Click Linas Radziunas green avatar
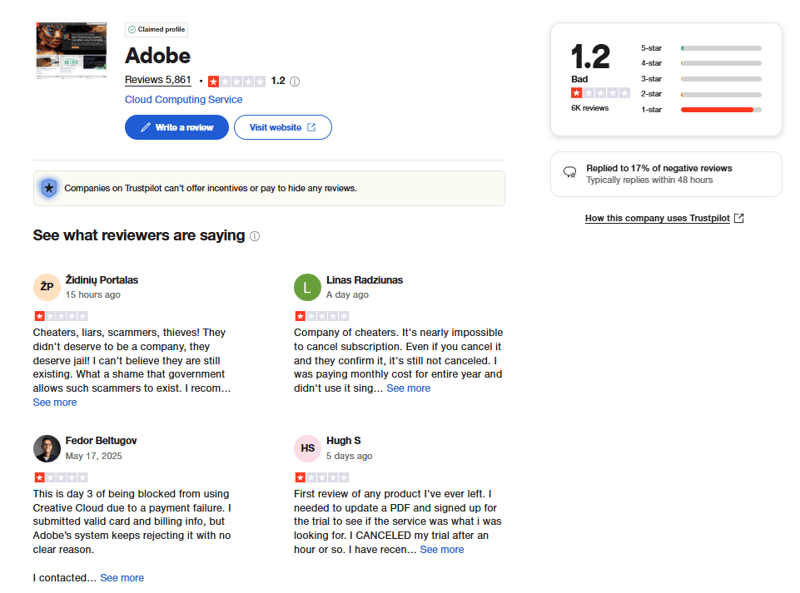The image size is (800, 593). pos(307,287)
